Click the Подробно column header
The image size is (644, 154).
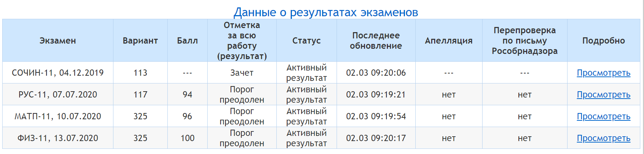click(603, 41)
